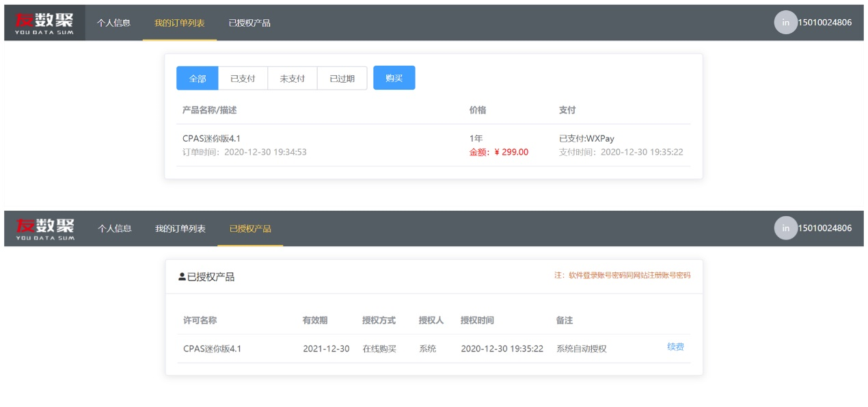Click the 在线购买 authorization method cell
This screenshot has height=407, width=868.
(379, 349)
